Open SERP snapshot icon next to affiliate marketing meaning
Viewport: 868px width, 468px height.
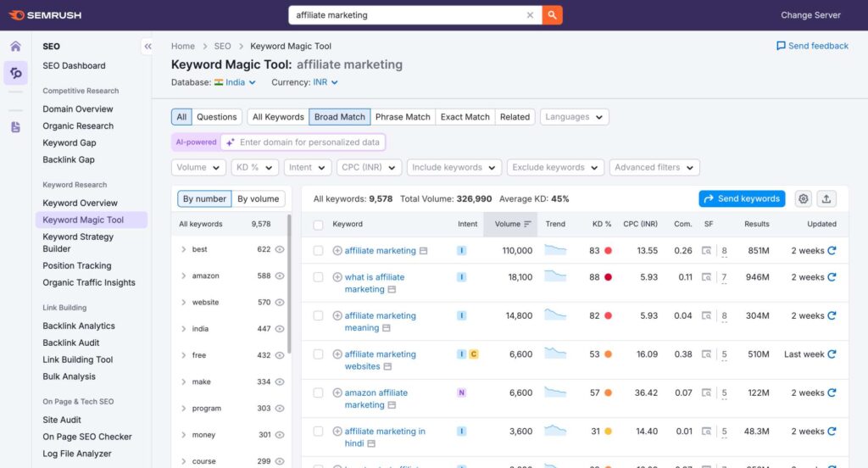click(387, 328)
